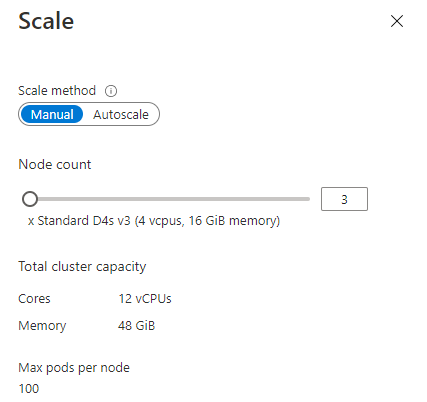Click the Cores label

click(x=34, y=299)
